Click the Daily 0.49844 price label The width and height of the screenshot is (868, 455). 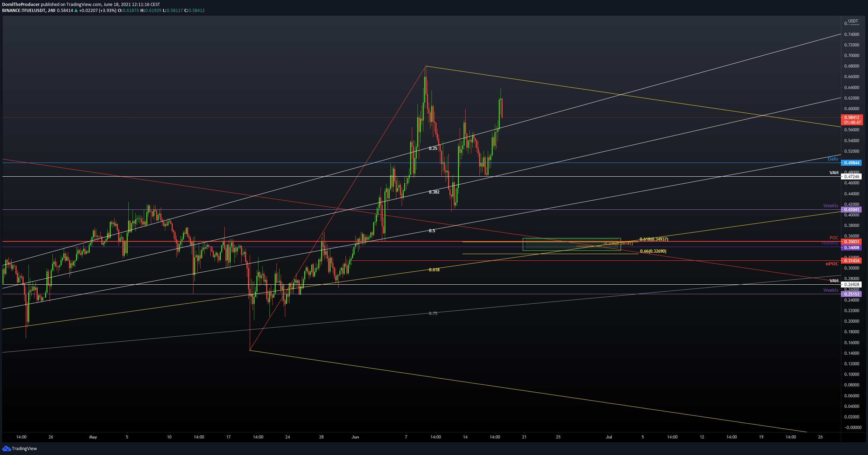click(x=851, y=163)
